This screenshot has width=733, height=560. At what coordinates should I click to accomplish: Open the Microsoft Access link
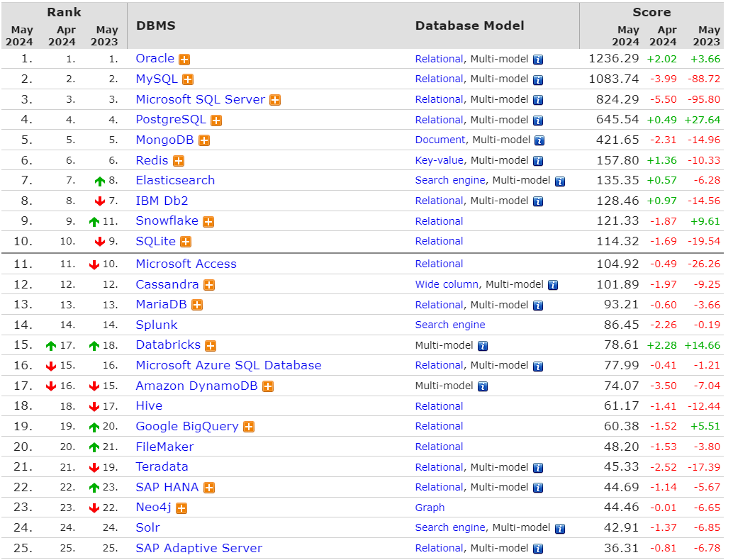(x=186, y=264)
